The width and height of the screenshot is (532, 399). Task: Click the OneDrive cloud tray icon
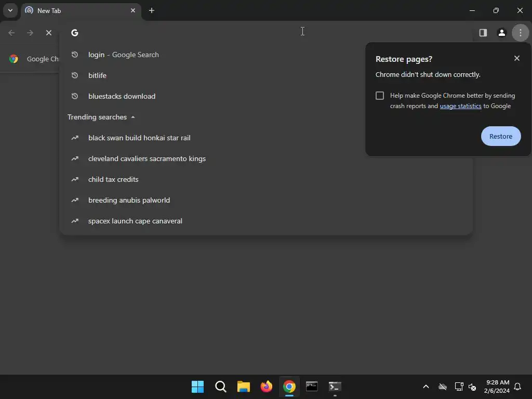tap(443, 387)
